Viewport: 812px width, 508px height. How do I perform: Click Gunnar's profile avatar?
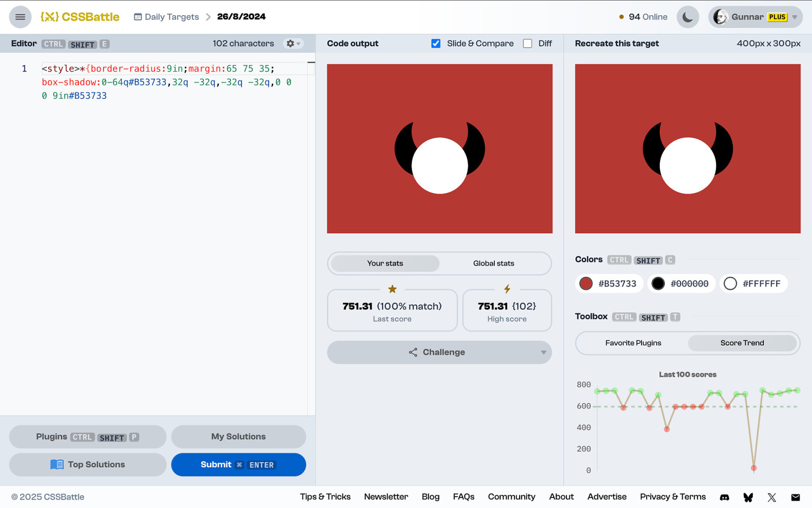[720, 17]
